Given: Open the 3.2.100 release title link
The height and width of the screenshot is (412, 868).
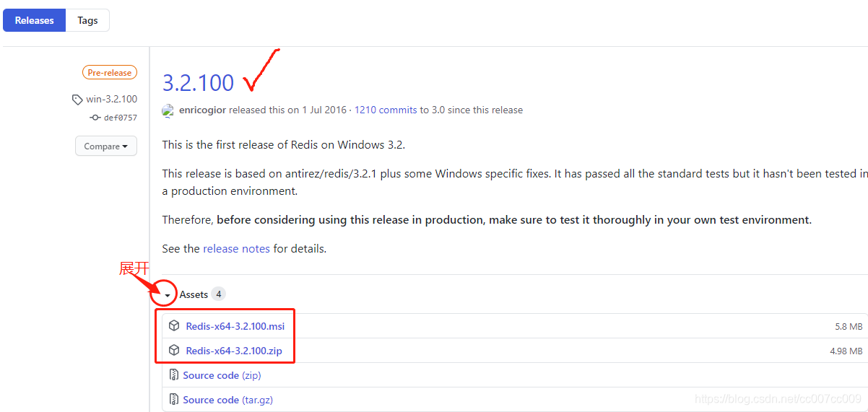Looking at the screenshot, I should 198,83.
